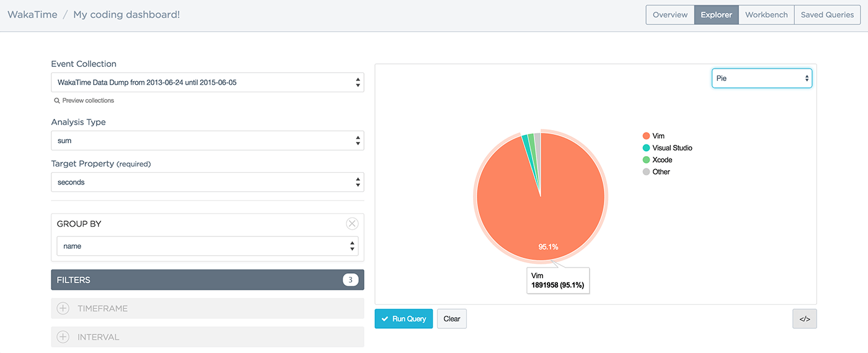Screen dimensions: 868x353
Task: Click the My coding dashboard! title
Action: tap(126, 14)
